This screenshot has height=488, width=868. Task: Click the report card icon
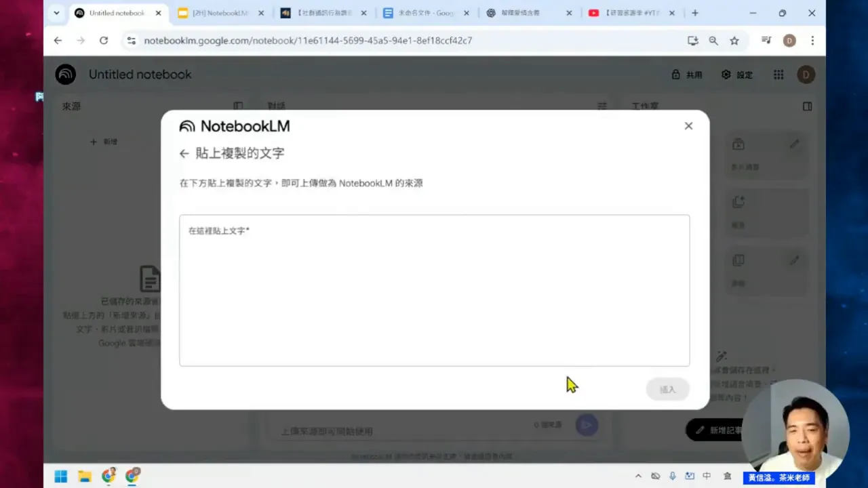(738, 202)
